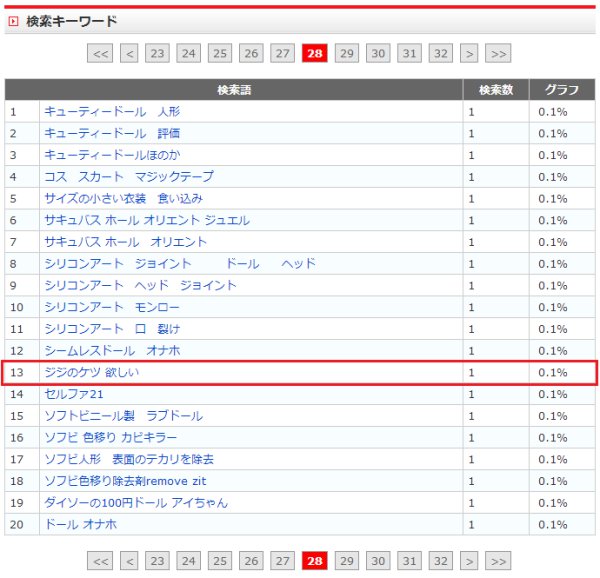Select row number 20 cell
The image size is (600, 578).
coord(22,524)
